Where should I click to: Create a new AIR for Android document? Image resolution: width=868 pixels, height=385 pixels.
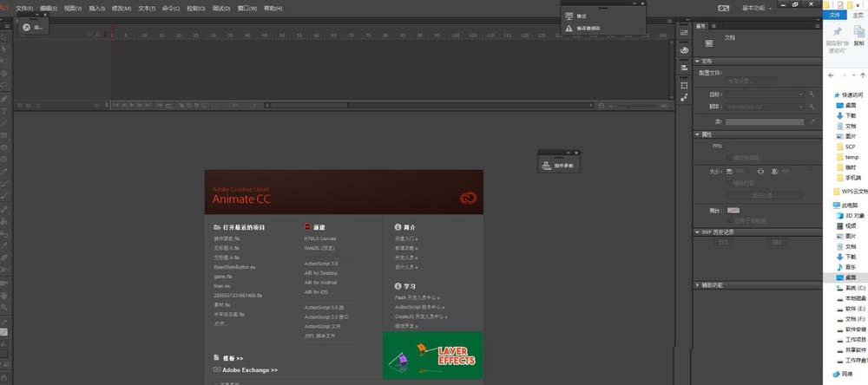pyautogui.click(x=320, y=283)
